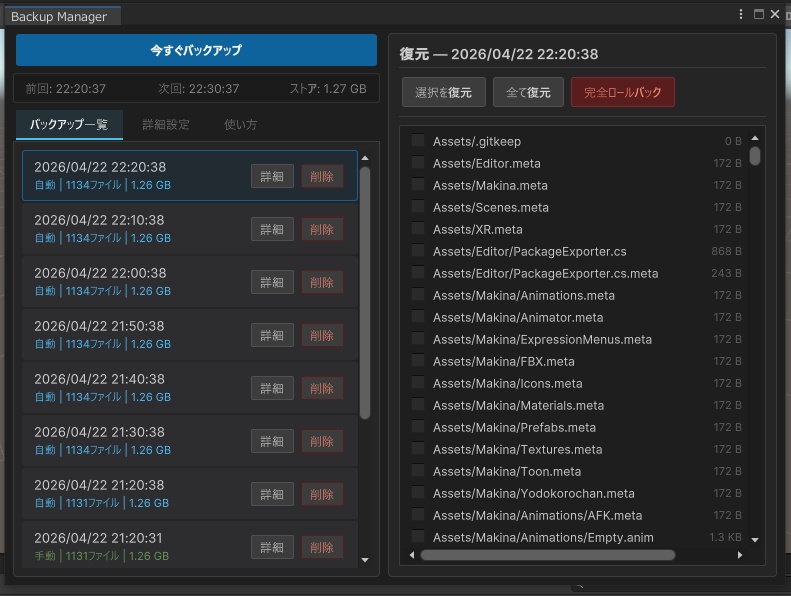This screenshot has height=596, width=791.
Task: Open 詳細 for the 22:20:38 backup
Action: click(x=272, y=176)
